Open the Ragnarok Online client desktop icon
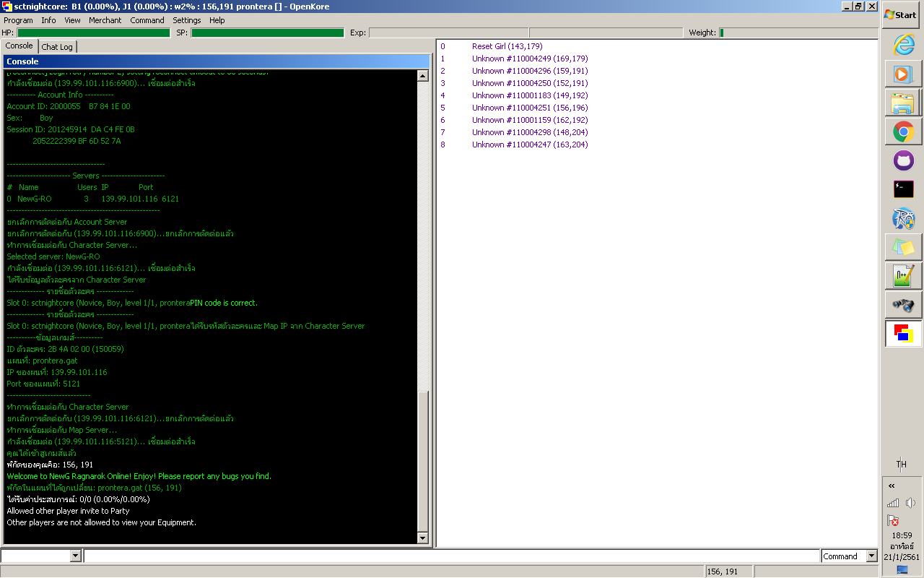Viewport: 924px width, 578px height. [903, 217]
